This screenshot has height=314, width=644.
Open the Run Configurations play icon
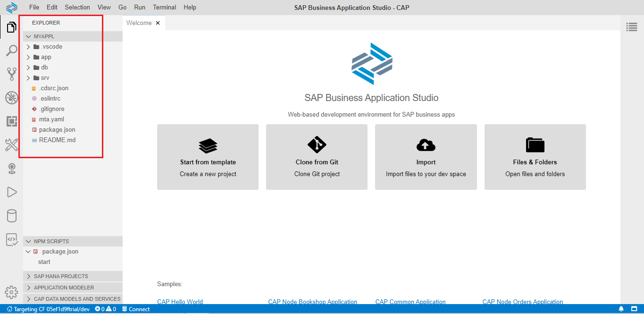click(x=11, y=192)
